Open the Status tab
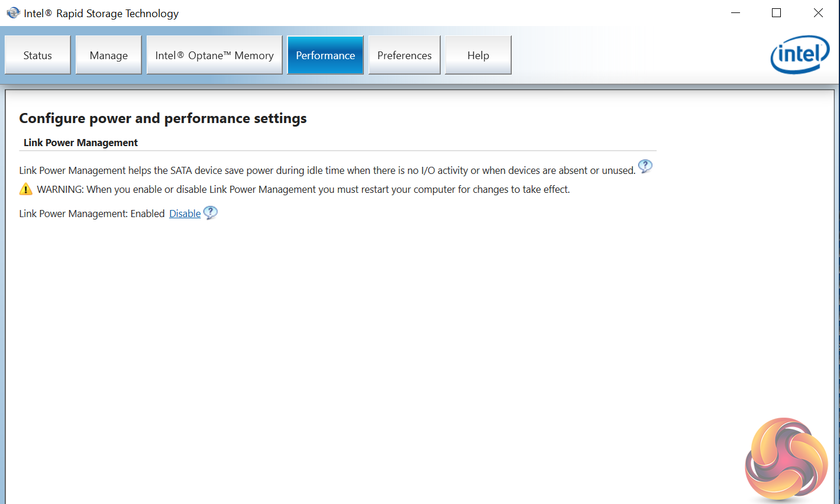Image resolution: width=840 pixels, height=504 pixels. pos(38,55)
